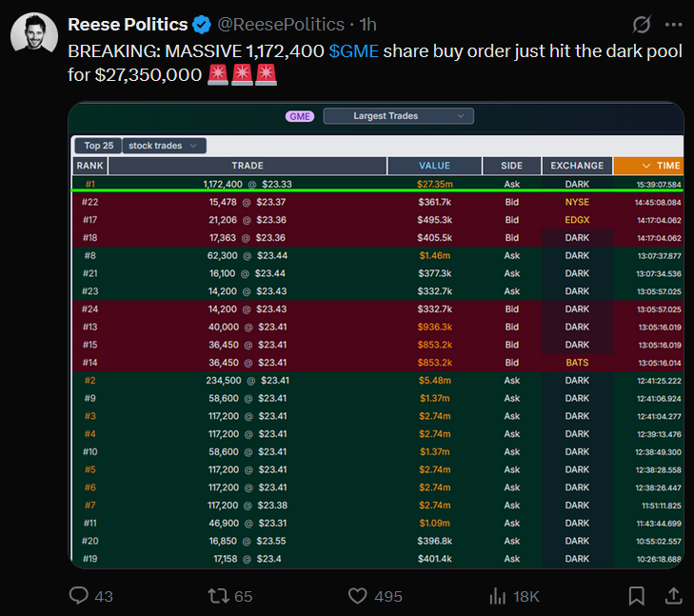Image resolution: width=694 pixels, height=616 pixels.
Task: Click the Top 25 button
Action: click(98, 146)
